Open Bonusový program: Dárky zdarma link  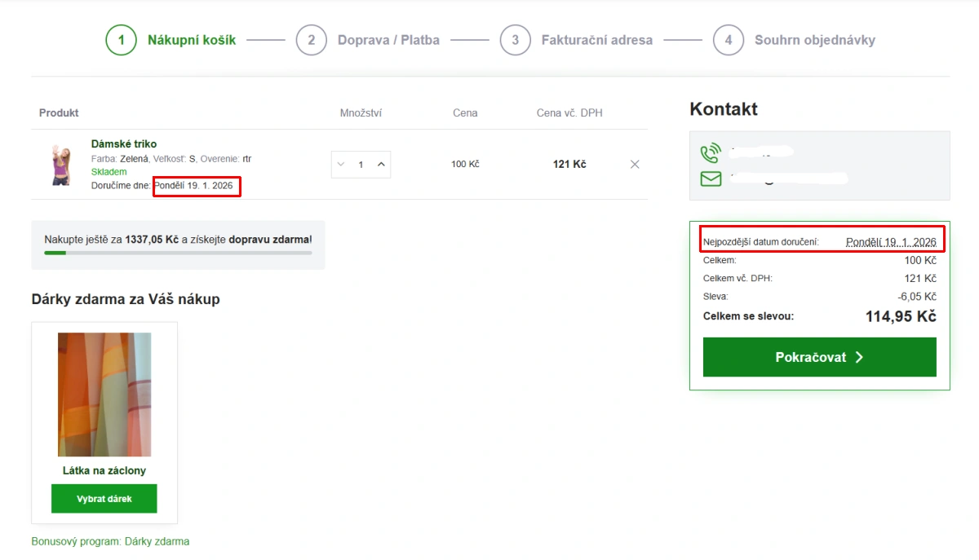point(110,541)
